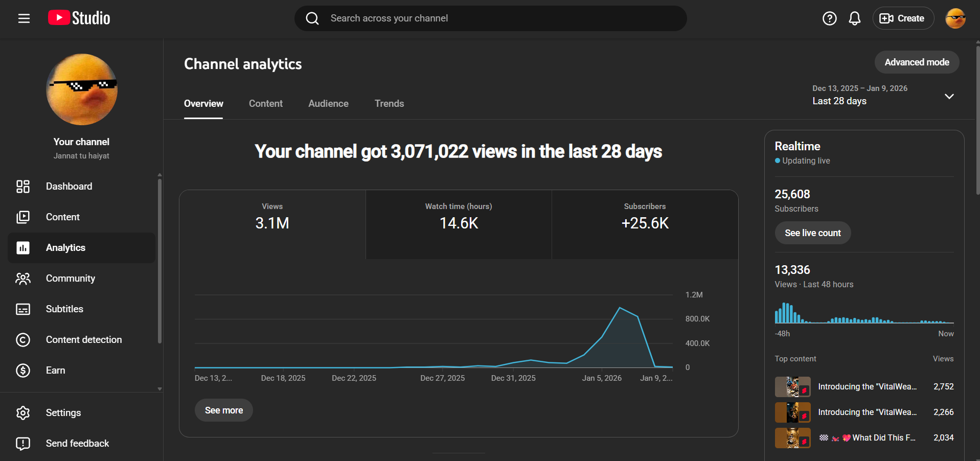Open Settings gear in sidebar
Viewport: 980px width, 461px height.
63,413
